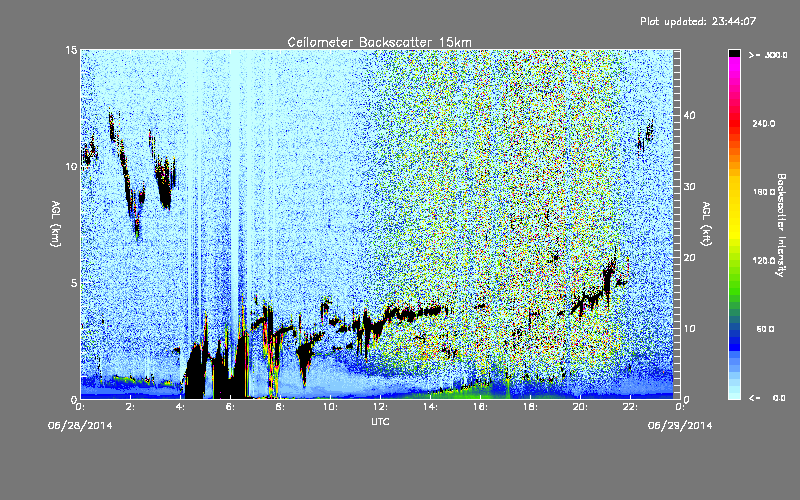Screen dimensions: 800x500
Task: Click the UTC x-axis label
Action: point(380,421)
